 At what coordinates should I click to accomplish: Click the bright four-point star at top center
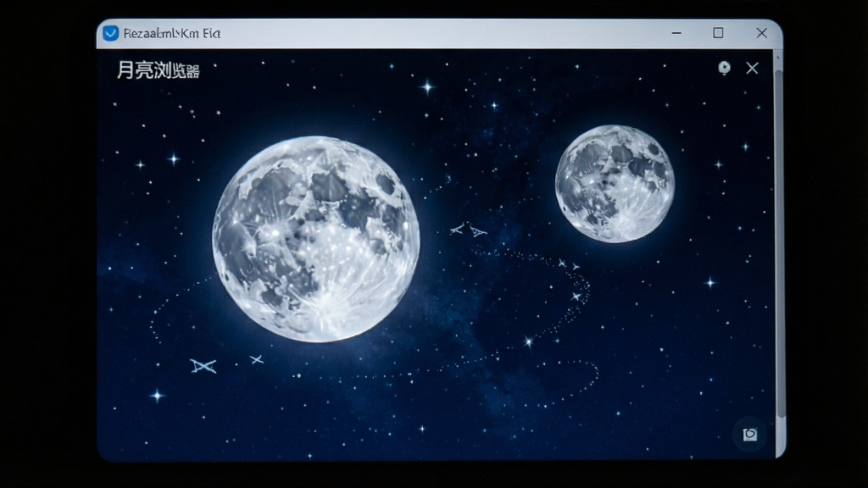(427, 87)
